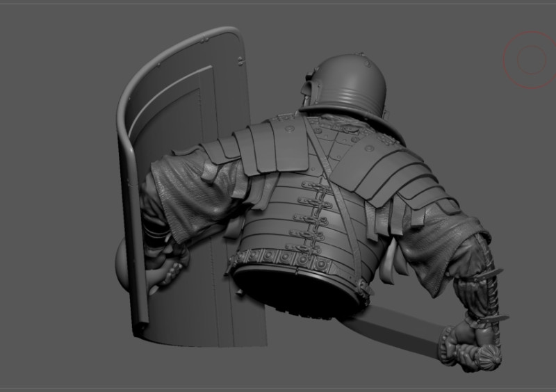The image size is (556, 392).
Task: Click the center of the red brush cursor
Action: coord(532,59)
